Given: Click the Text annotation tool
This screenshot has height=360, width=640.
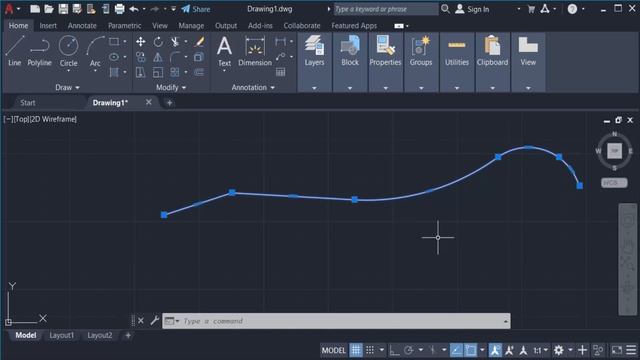Looking at the screenshot, I should click(224, 51).
